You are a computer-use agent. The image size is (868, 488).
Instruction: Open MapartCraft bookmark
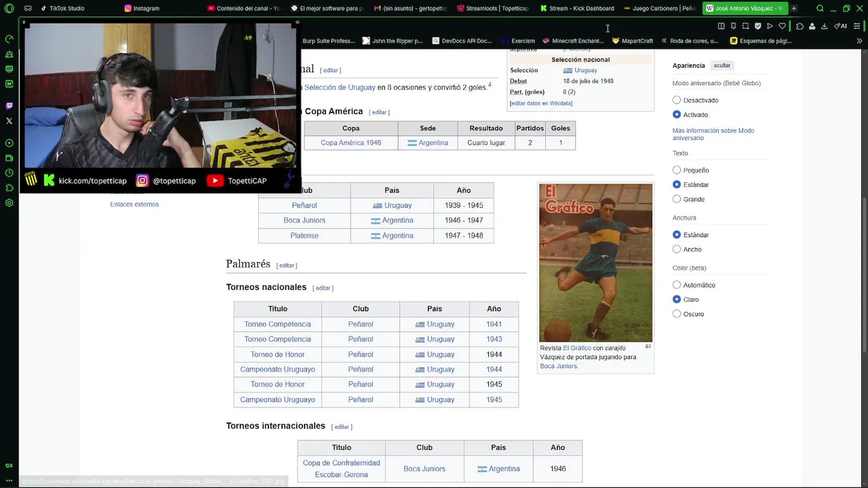(x=632, y=41)
